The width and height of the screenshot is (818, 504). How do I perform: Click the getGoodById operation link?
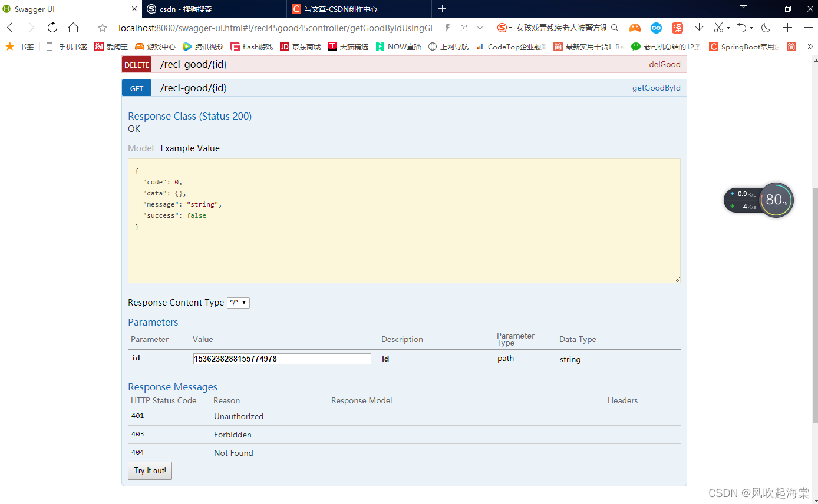point(656,88)
